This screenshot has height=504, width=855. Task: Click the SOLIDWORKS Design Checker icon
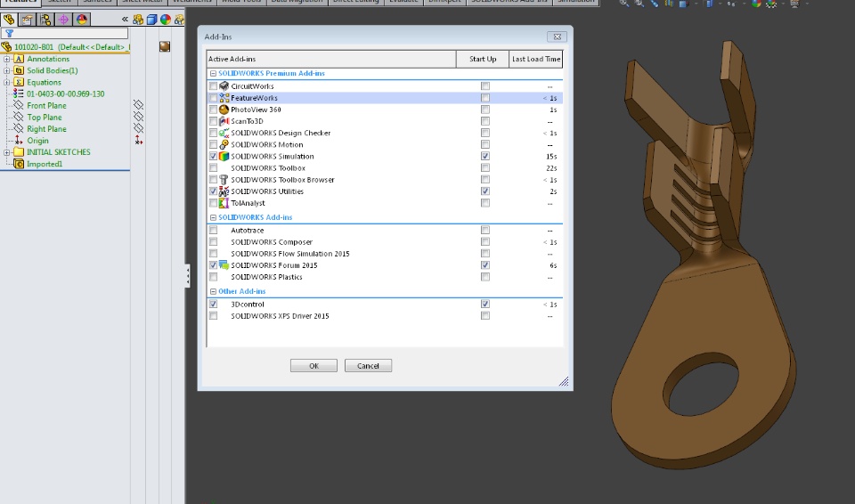click(x=224, y=133)
